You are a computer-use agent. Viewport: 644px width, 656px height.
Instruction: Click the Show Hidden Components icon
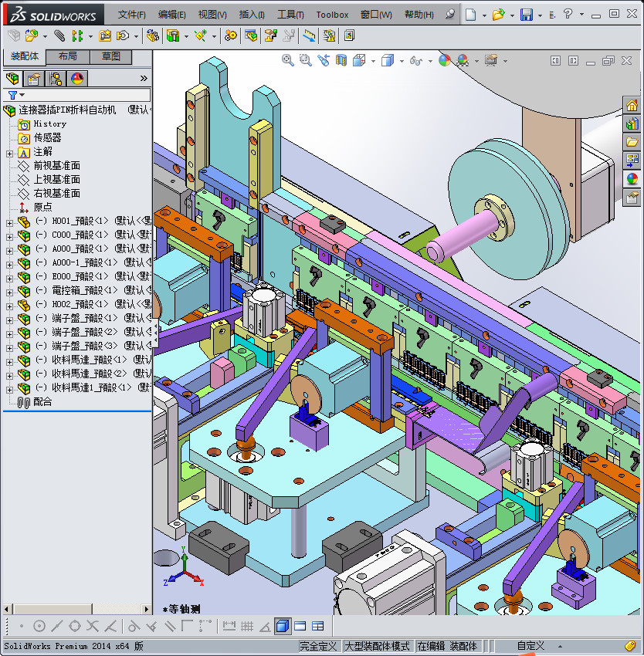coord(152,36)
